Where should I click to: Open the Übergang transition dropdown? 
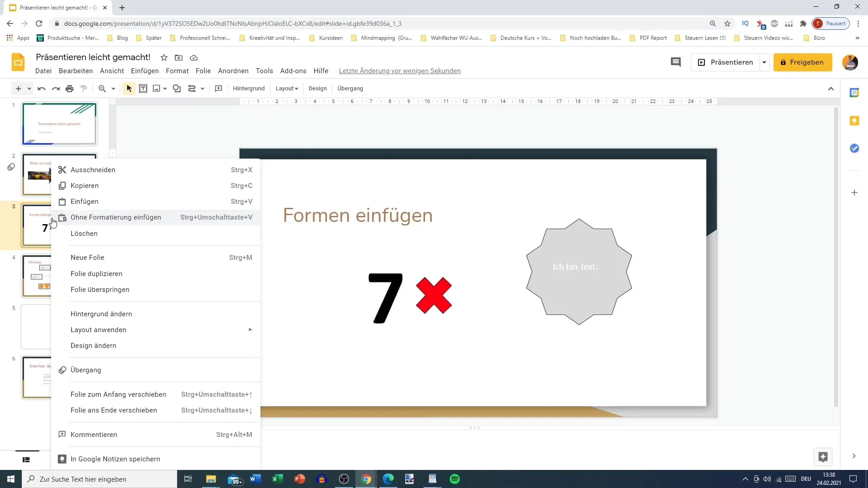tap(86, 370)
